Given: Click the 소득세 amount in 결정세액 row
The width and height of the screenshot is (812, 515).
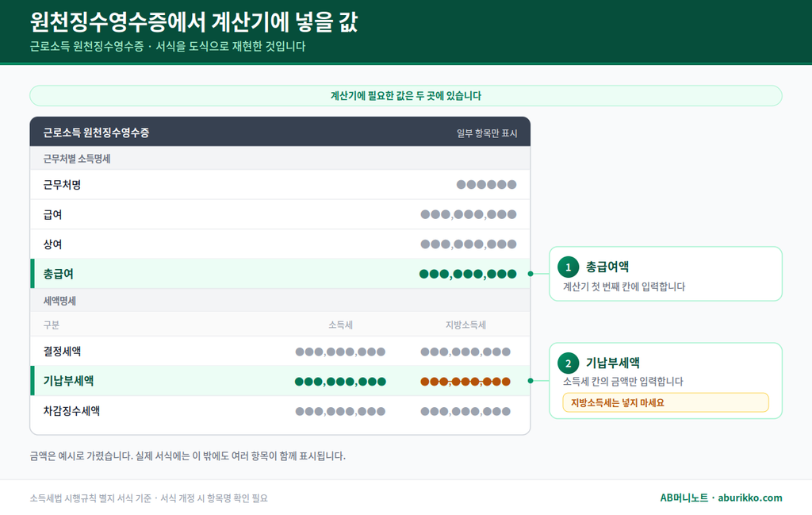Looking at the screenshot, I should click(340, 352).
